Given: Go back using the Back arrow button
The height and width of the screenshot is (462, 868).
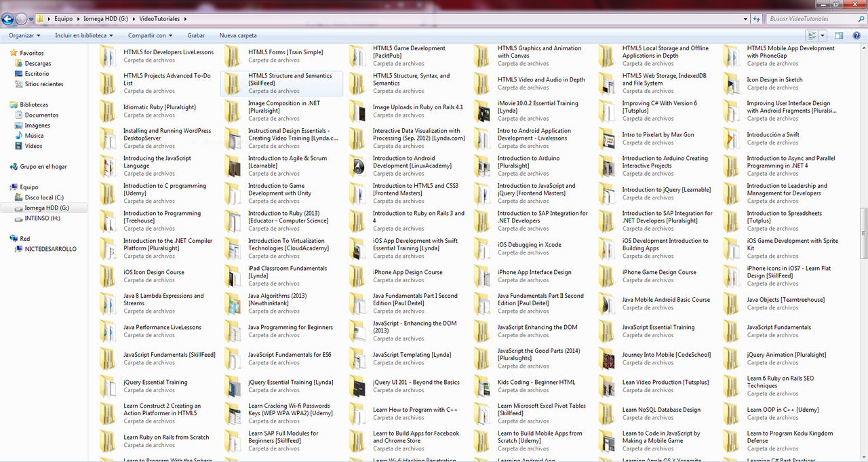Looking at the screenshot, I should tap(7, 19).
